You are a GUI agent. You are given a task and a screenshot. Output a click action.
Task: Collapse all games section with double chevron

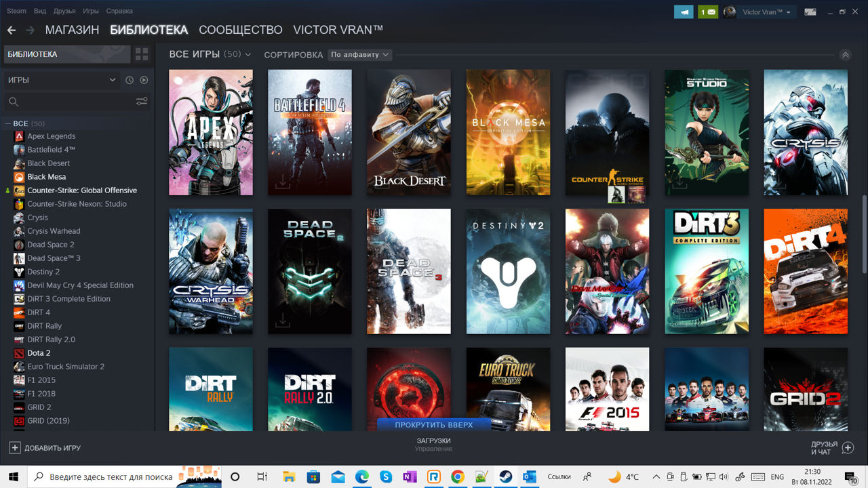(845, 55)
